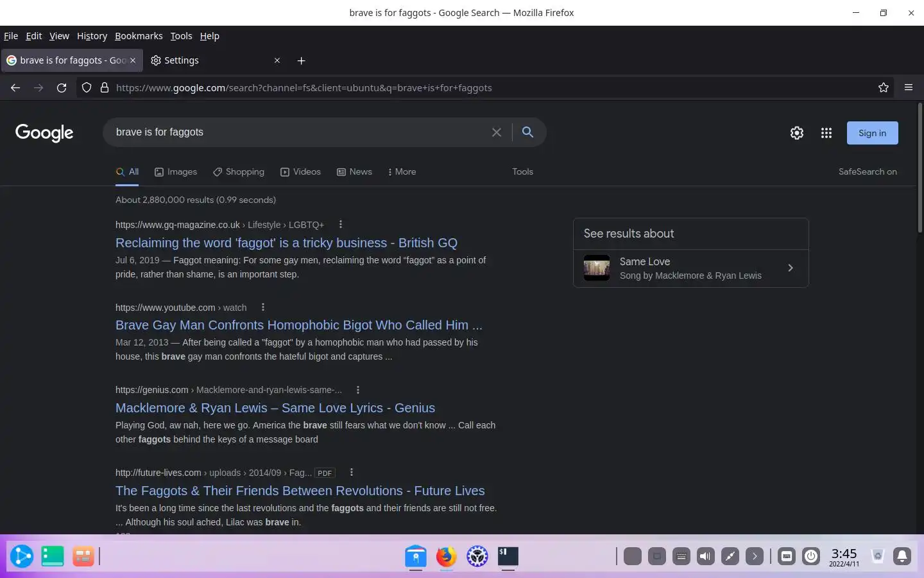Open the History menu
Image resolution: width=924 pixels, height=578 pixels.
92,36
